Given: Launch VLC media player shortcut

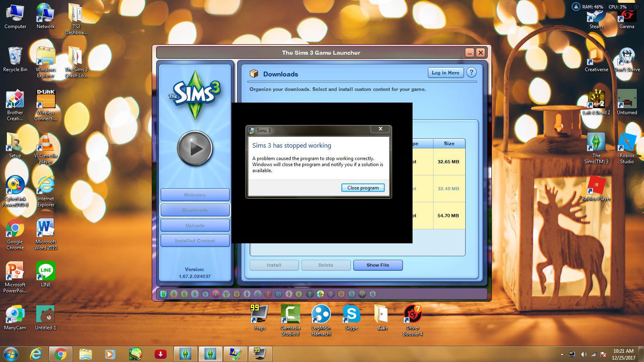Looking at the screenshot, I should click(45, 148).
